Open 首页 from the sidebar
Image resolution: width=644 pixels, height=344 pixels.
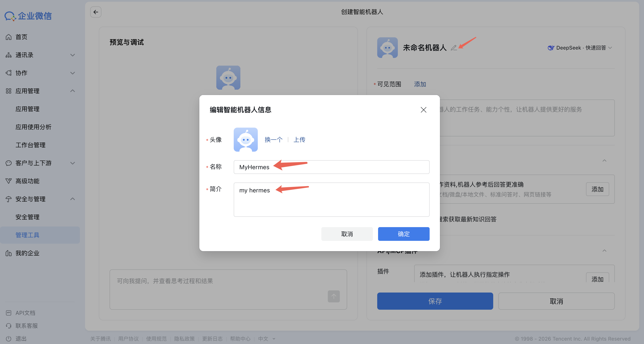tap(21, 37)
